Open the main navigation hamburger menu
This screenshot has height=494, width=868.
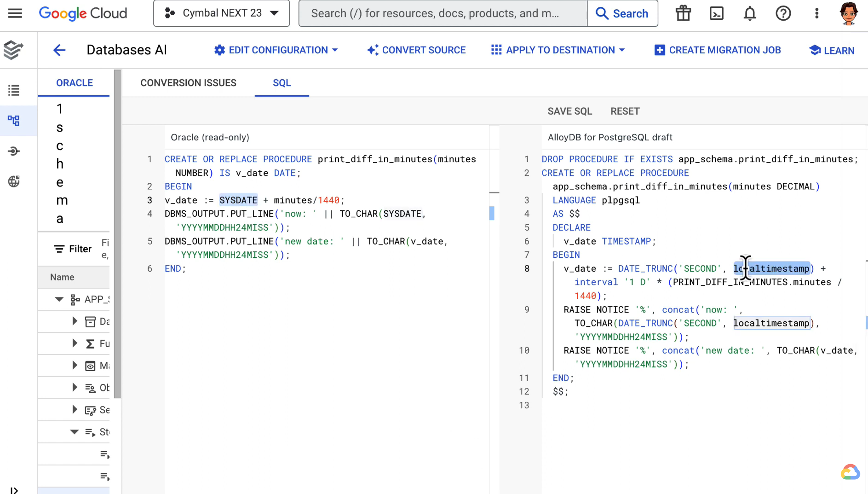coord(15,13)
